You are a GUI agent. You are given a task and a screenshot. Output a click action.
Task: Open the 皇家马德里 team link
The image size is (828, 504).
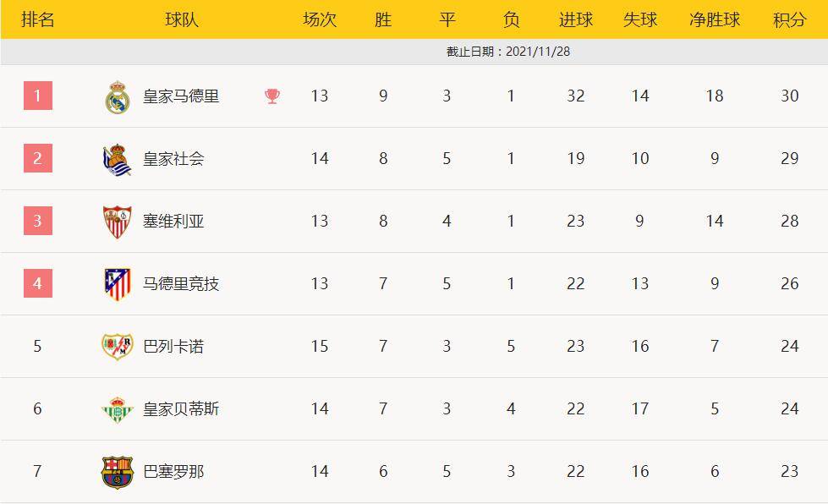[x=181, y=96]
